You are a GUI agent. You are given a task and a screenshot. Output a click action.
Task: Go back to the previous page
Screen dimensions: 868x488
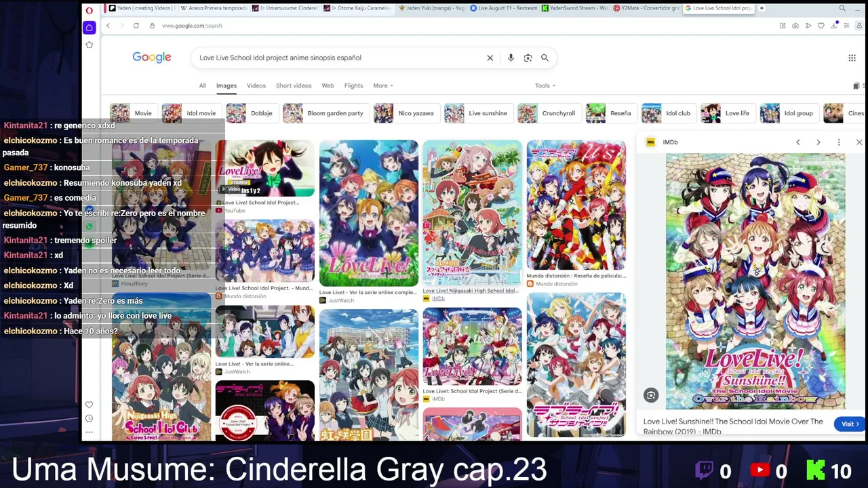point(108,26)
